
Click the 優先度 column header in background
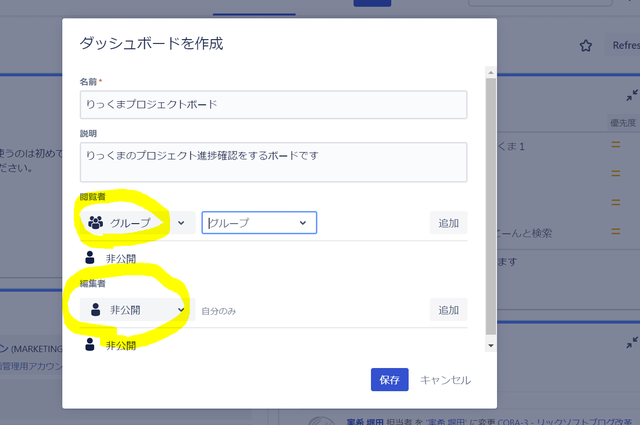click(x=622, y=123)
